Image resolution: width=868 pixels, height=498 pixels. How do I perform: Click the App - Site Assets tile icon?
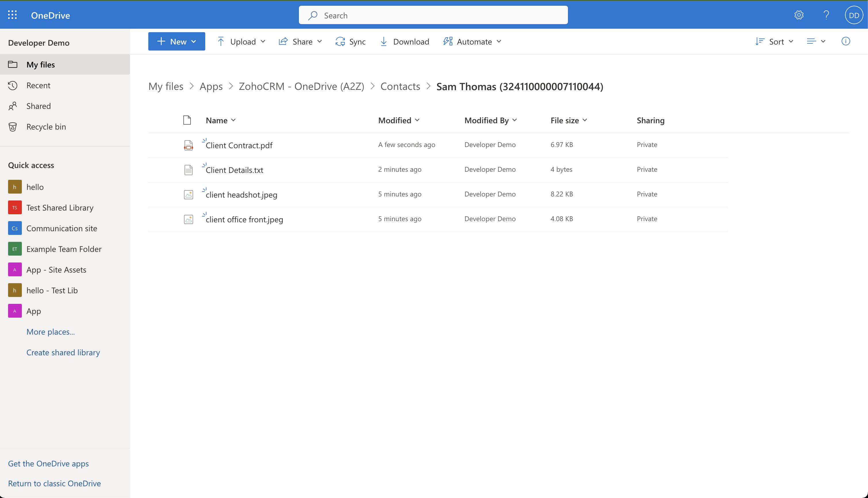pos(15,269)
